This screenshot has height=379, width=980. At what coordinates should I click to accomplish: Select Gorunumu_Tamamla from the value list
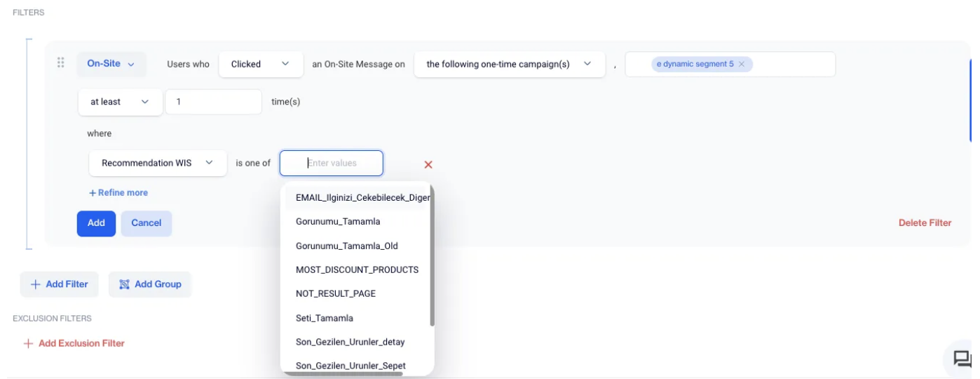(338, 222)
